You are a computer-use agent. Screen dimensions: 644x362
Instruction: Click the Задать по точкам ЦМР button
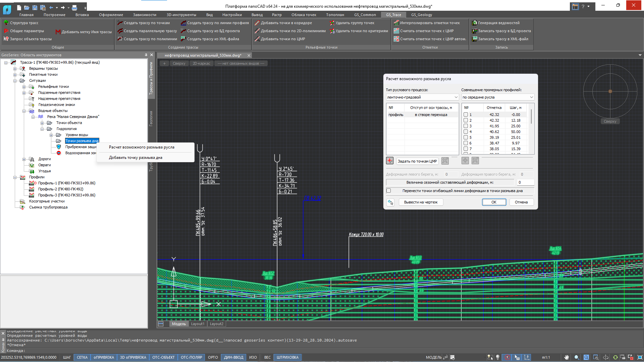(x=417, y=161)
